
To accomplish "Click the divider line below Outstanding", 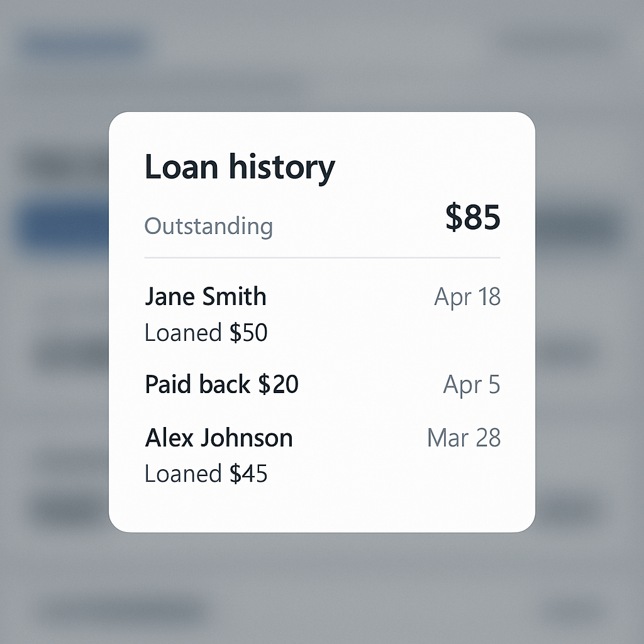I will pos(322,257).
